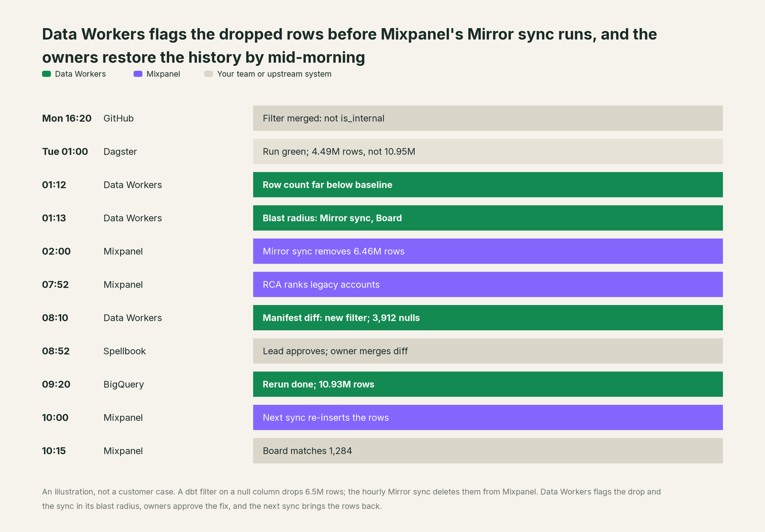The image size is (765, 532).
Task: Select 'Your team or upstream system' legend label
Action: click(274, 74)
